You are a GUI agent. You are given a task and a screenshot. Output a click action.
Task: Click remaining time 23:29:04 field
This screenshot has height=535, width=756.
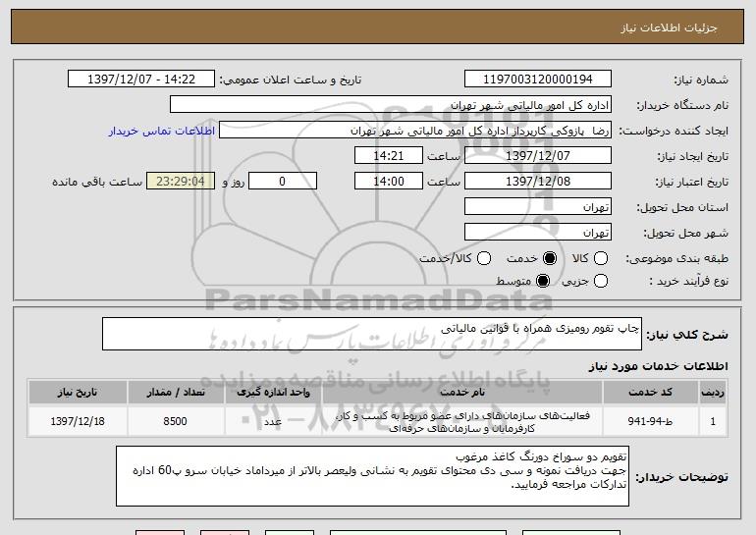181,182
